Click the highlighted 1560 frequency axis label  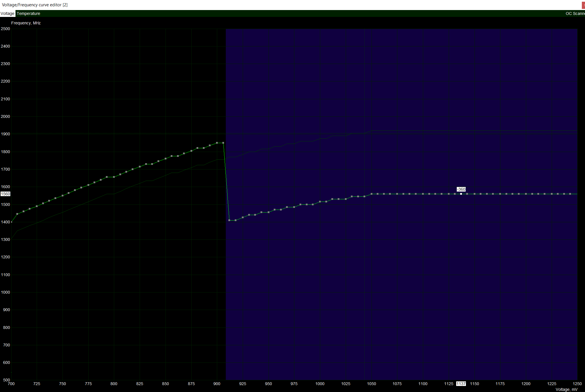(x=5, y=194)
